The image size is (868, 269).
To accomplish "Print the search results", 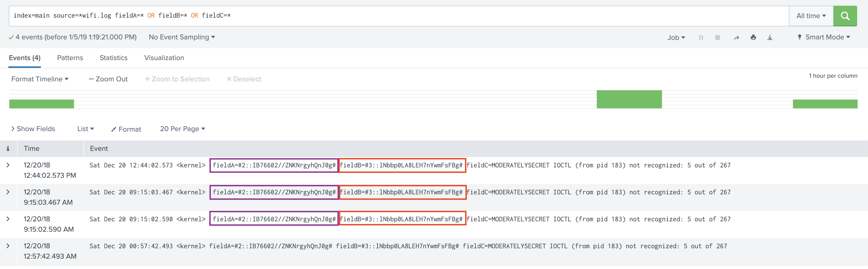I will click(x=753, y=37).
